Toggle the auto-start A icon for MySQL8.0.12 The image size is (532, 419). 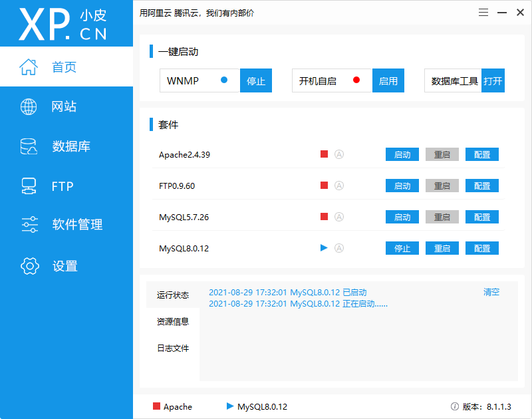[x=339, y=248]
